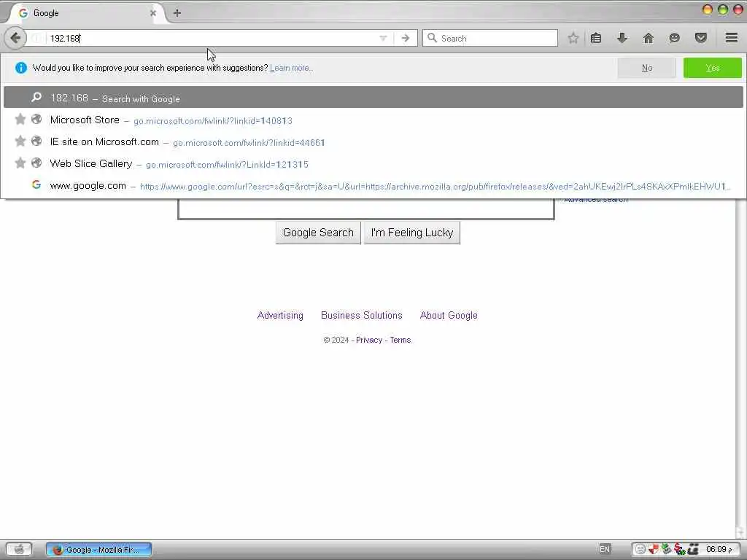Accept suggestions with Yes button
The width and height of the screenshot is (747, 560).
pyautogui.click(x=712, y=68)
